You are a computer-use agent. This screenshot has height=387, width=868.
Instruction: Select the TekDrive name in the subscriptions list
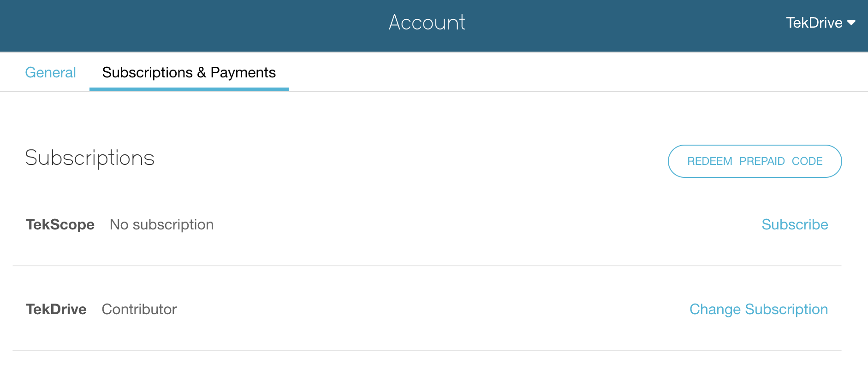pos(56,309)
